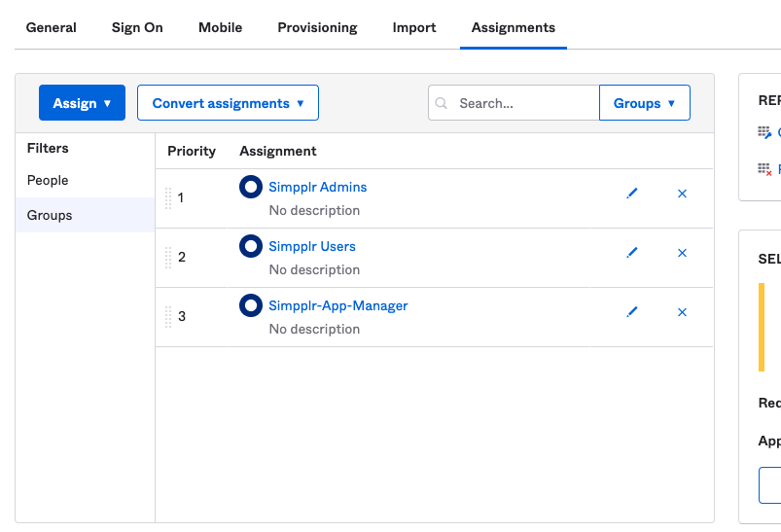Click the Priority column header
This screenshot has width=781, height=532.
click(x=192, y=151)
